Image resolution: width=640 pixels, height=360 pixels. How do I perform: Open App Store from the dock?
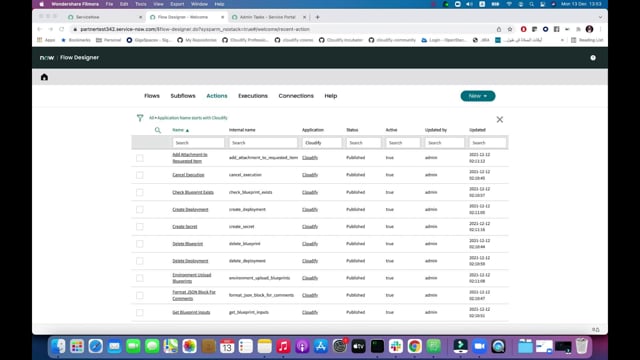pos(321,346)
